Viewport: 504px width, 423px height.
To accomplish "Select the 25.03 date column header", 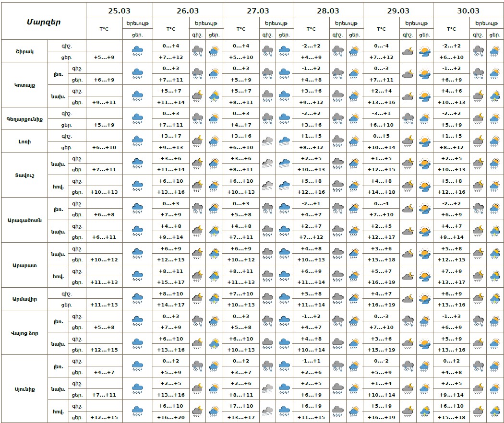I will (119, 10).
